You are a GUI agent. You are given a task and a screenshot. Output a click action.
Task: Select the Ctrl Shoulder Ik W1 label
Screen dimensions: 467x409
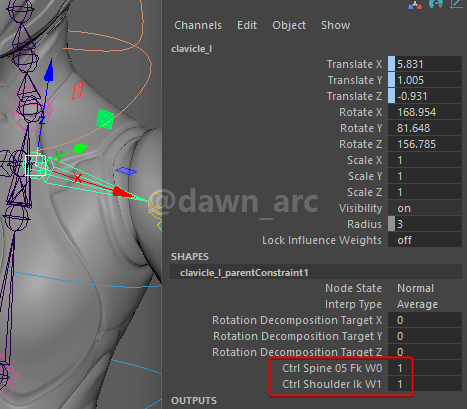point(332,384)
